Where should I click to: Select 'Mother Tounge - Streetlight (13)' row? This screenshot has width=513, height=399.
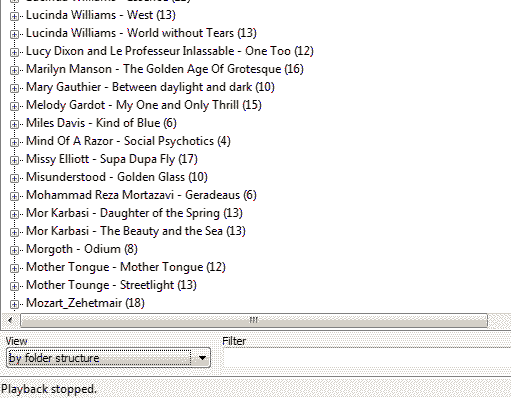[x=111, y=285]
